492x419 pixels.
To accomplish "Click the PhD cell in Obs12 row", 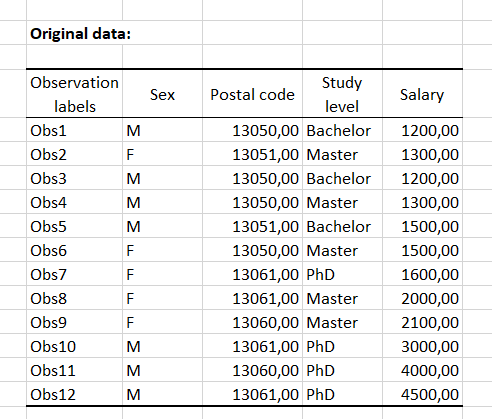I will [x=342, y=394].
